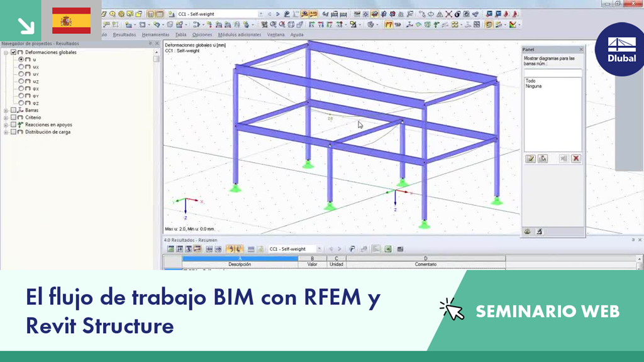
Task: Select the φx rotation radio button
Action: point(21,88)
